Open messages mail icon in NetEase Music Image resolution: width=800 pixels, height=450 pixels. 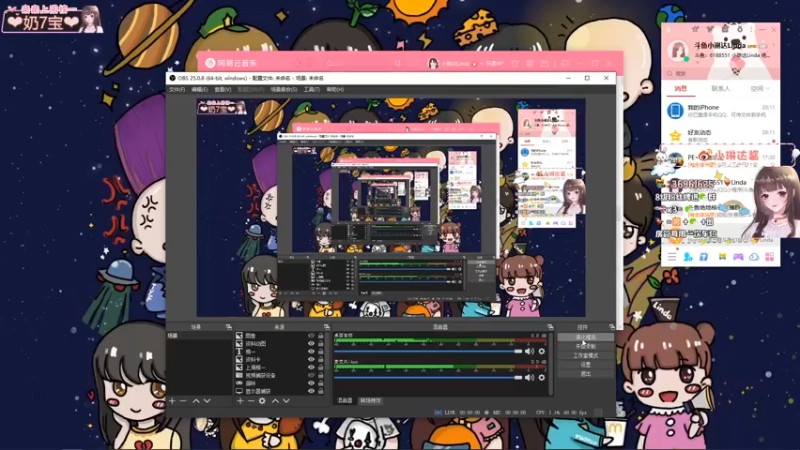(544, 63)
